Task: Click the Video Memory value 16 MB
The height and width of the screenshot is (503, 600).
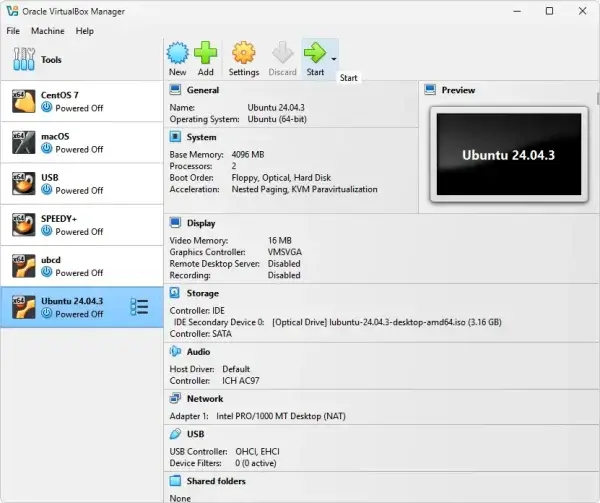Action: click(x=280, y=241)
